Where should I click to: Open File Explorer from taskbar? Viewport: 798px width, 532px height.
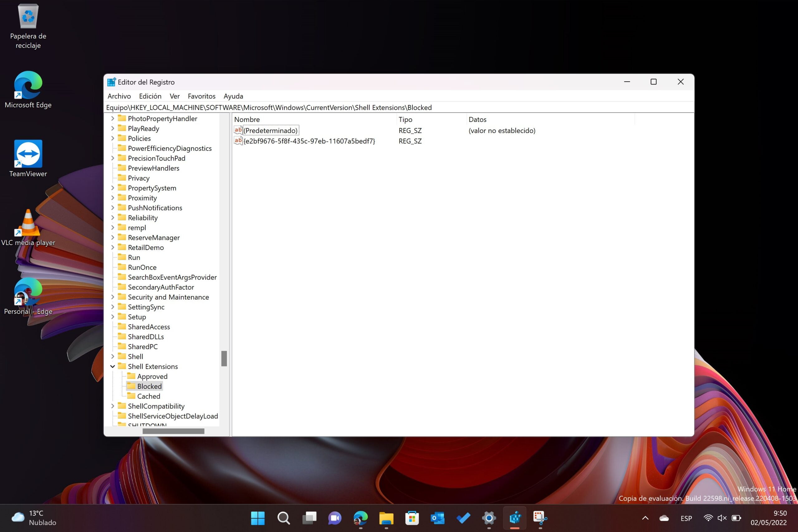[386, 518]
